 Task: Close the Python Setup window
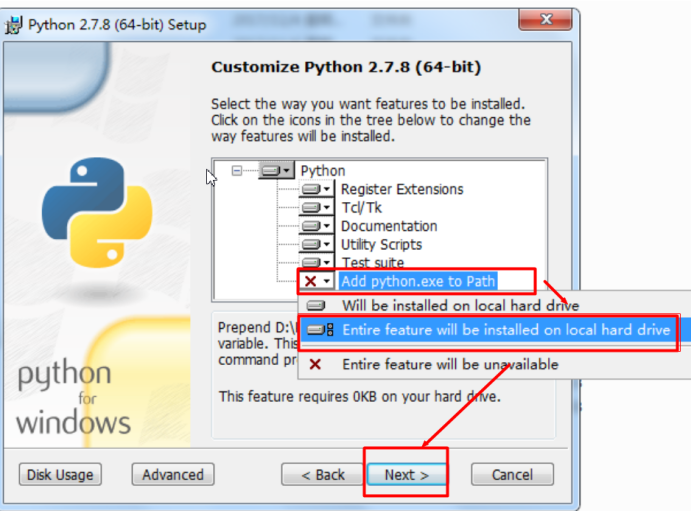pyautogui.click(x=546, y=19)
